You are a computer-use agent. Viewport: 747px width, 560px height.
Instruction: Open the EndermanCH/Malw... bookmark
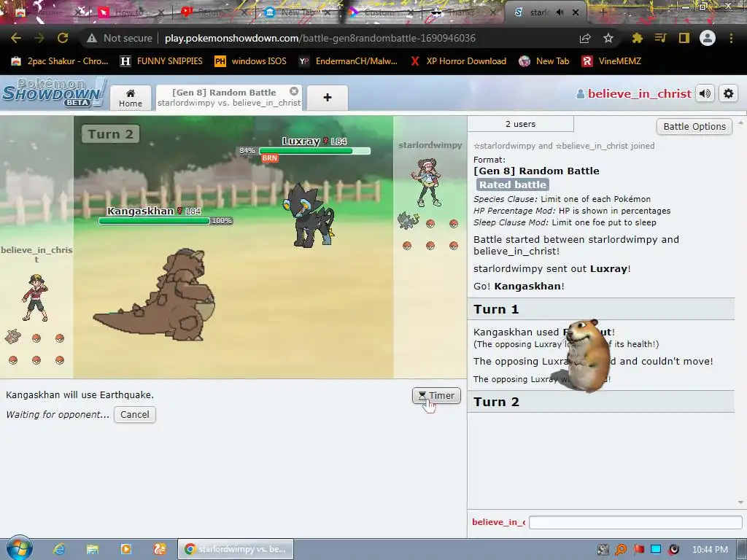click(348, 61)
